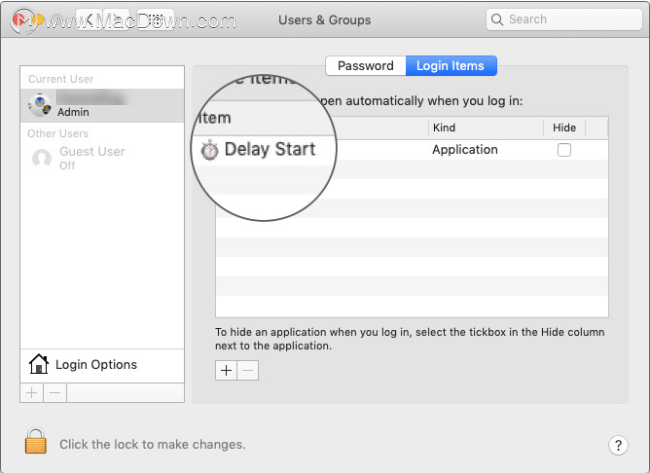Image resolution: width=650 pixels, height=473 pixels.
Task: Click the Hide column header
Action: coord(564,127)
